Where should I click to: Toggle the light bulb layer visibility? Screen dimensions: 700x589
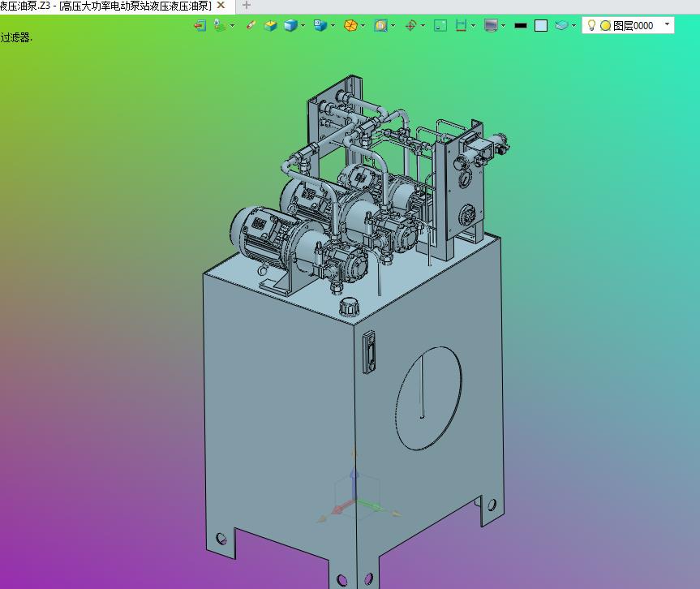coord(591,25)
